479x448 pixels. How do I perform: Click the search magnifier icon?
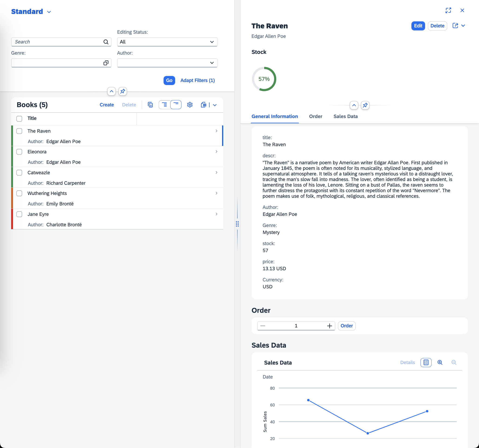click(x=106, y=42)
